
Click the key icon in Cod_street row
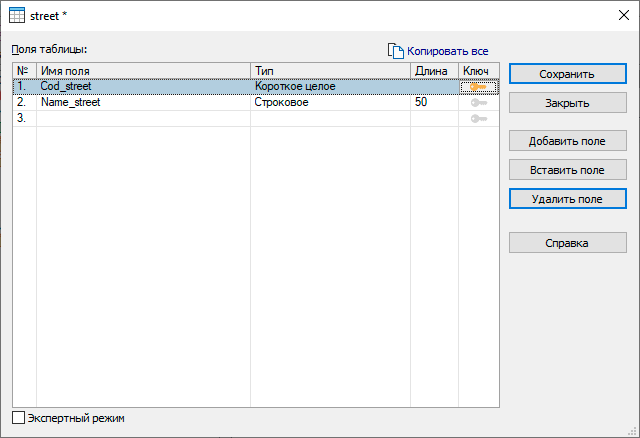(x=478, y=87)
